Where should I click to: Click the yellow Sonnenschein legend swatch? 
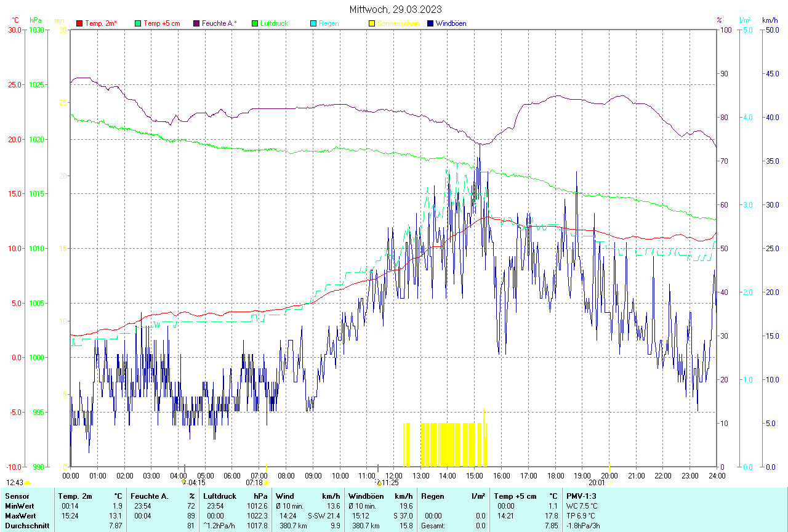coord(372,23)
